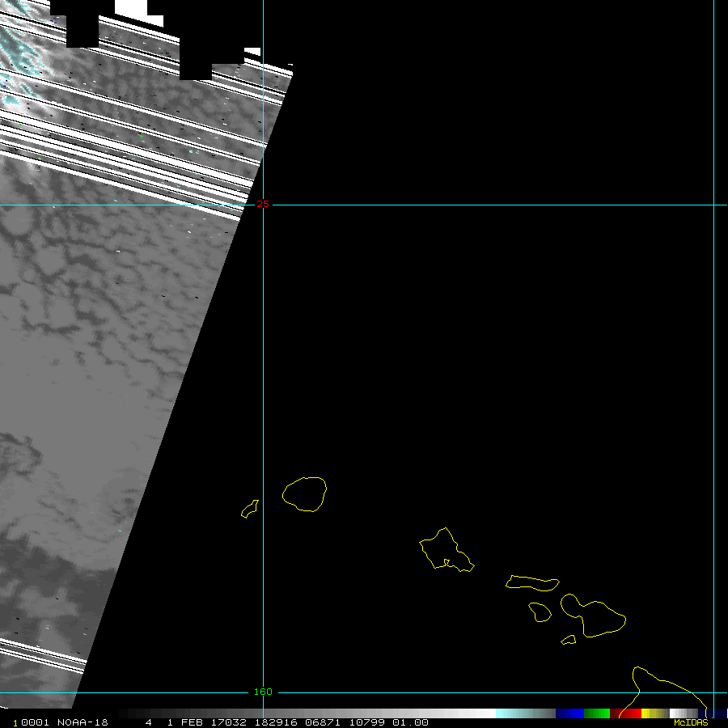Click the tiny Kahoolawe island outline
The height and width of the screenshot is (728, 728).
pos(568,640)
